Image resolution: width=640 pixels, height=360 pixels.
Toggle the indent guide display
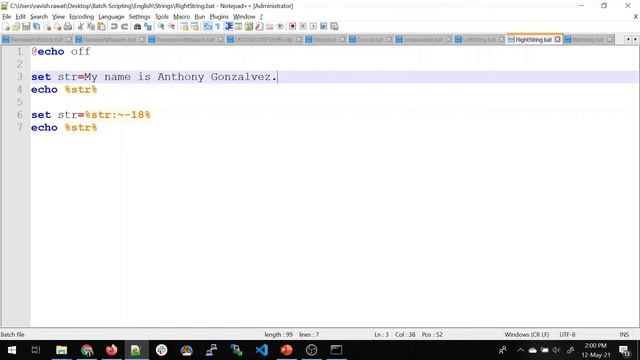[228, 27]
